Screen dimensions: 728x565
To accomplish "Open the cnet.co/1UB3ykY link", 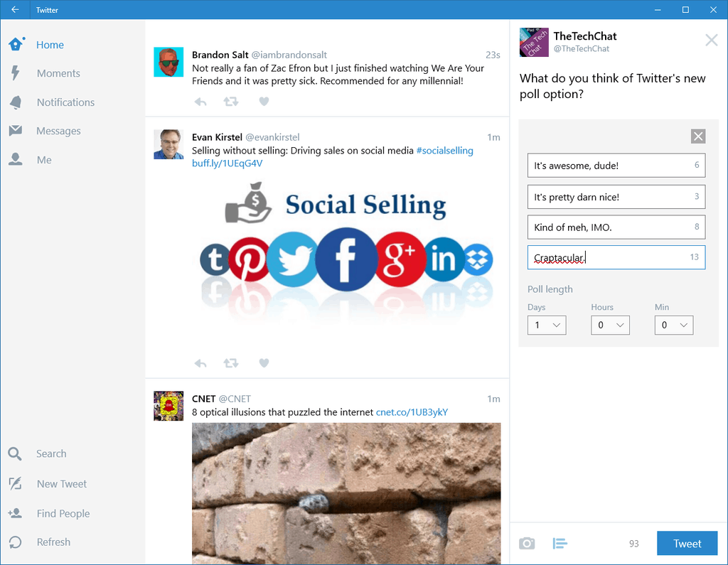I will (x=412, y=412).
